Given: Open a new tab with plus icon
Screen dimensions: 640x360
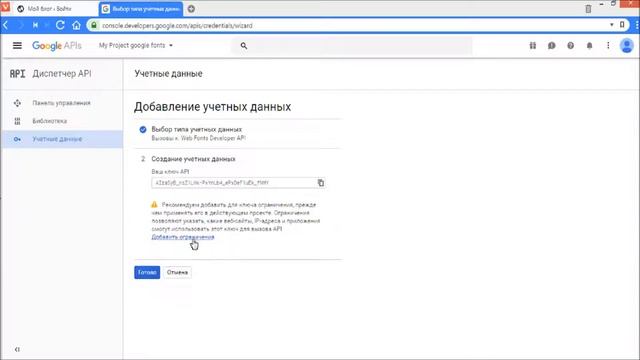Looking at the screenshot, I should pyautogui.click(x=191, y=9).
